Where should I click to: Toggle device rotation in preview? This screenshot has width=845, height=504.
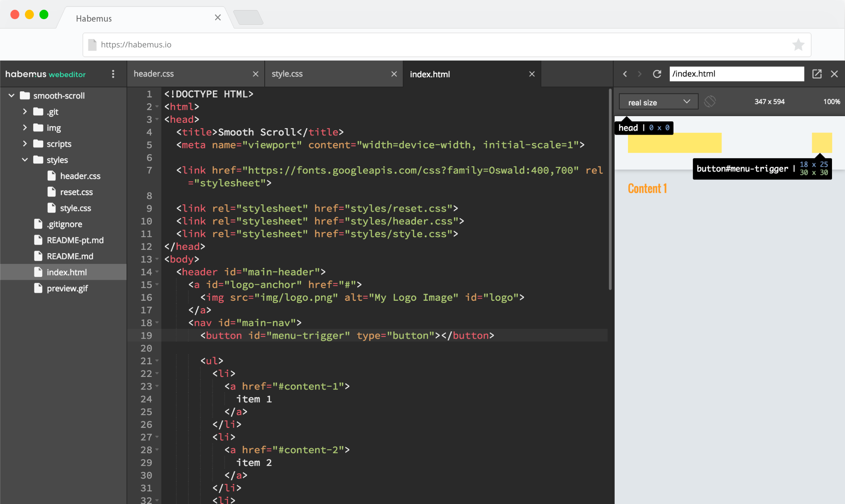tap(710, 102)
